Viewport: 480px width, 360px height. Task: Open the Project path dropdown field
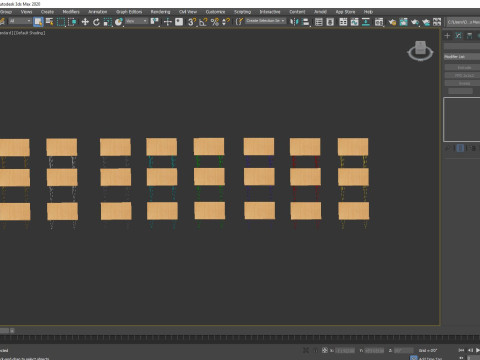pyautogui.click(x=463, y=22)
